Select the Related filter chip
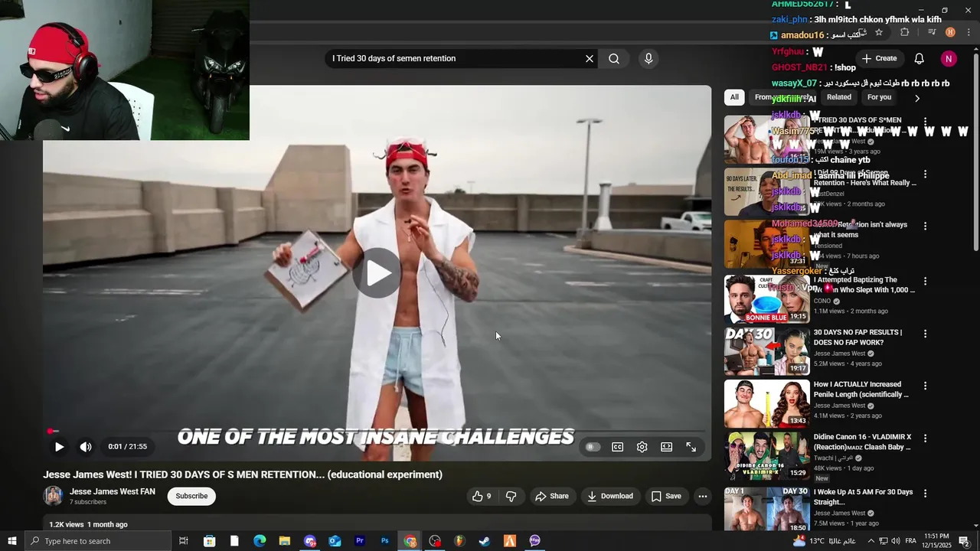 tap(838, 97)
